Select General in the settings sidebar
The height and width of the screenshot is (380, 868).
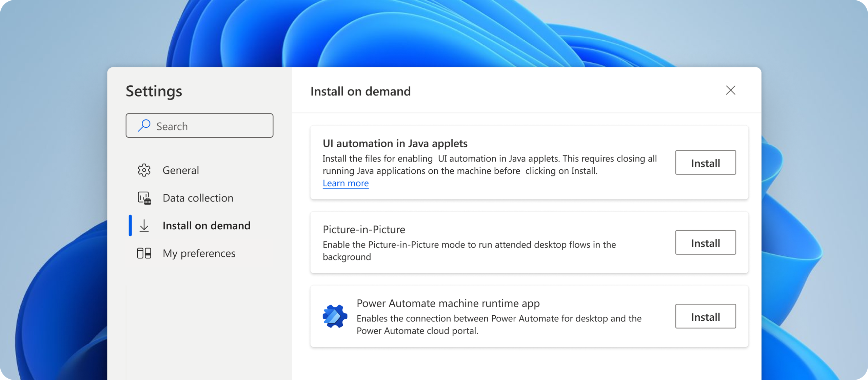(x=181, y=170)
